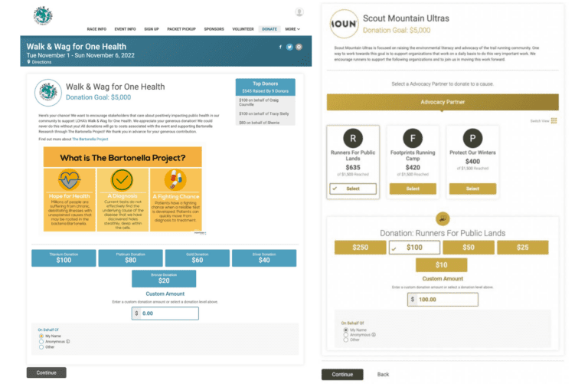
Task: Select Anonymous radio in Walk & Wag form
Action: point(41,342)
